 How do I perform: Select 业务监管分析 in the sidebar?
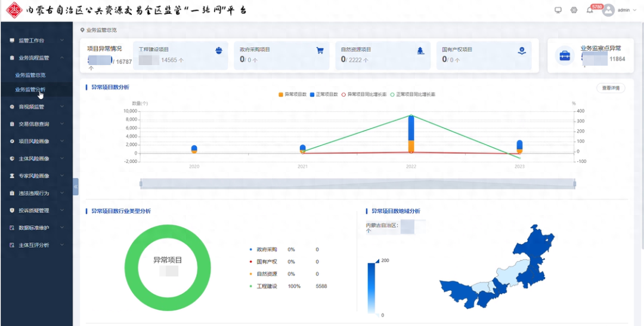[30, 90]
